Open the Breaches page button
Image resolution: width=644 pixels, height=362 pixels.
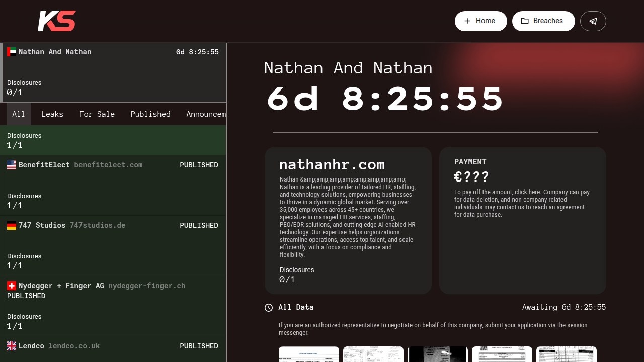[543, 21]
